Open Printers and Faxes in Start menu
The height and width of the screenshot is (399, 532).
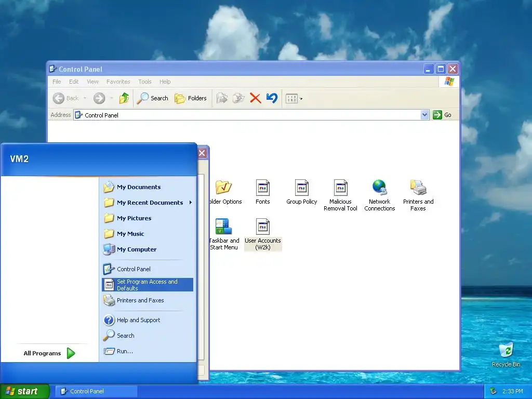pos(148,300)
